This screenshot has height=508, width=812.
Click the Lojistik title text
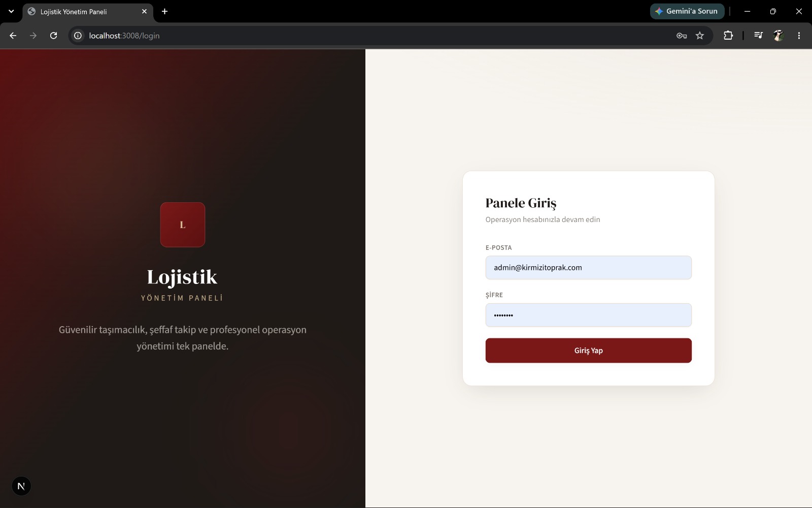click(x=182, y=277)
